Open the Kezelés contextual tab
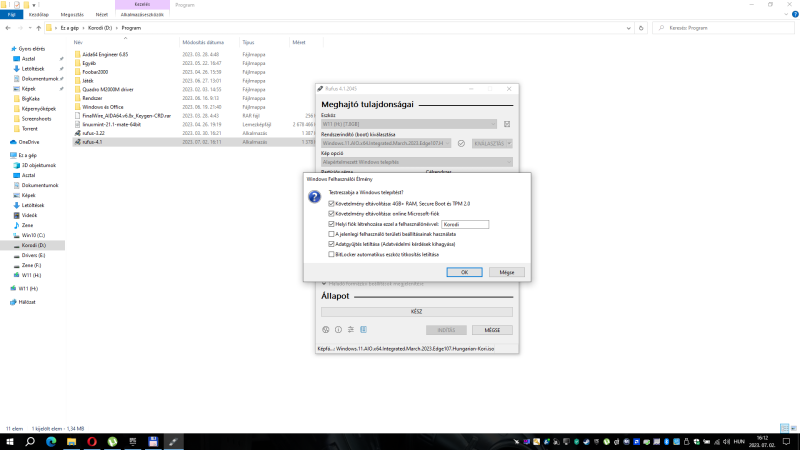This screenshot has height=450, width=800. pyautogui.click(x=142, y=5)
